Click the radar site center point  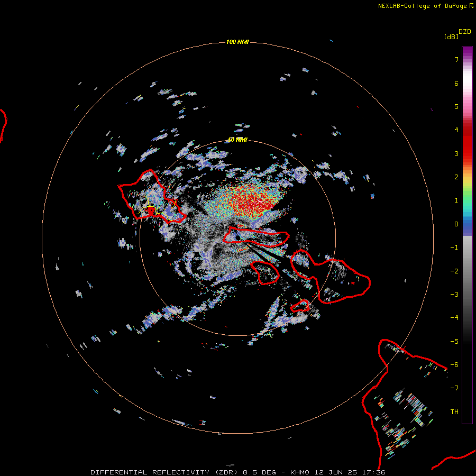(x=237, y=237)
